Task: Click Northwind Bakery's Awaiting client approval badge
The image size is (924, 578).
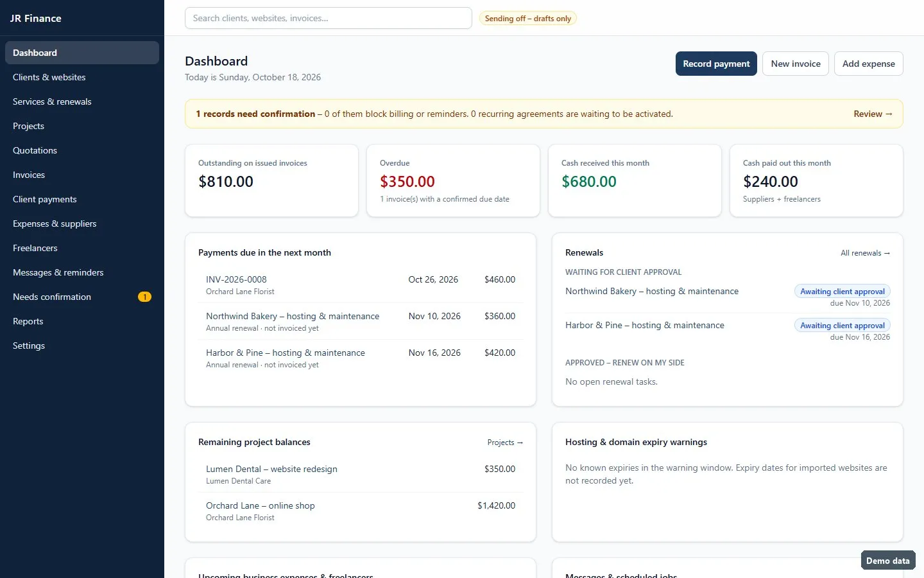Action: click(842, 292)
